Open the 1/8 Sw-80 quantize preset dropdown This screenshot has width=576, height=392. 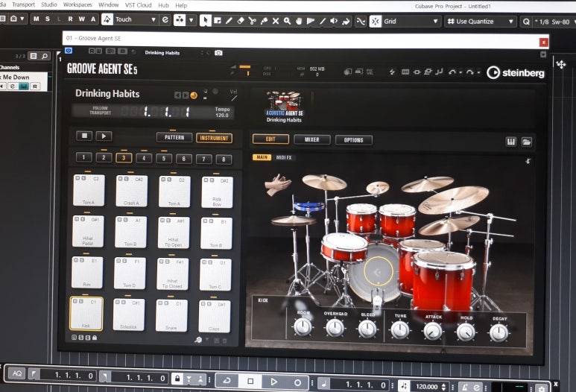tap(554, 22)
